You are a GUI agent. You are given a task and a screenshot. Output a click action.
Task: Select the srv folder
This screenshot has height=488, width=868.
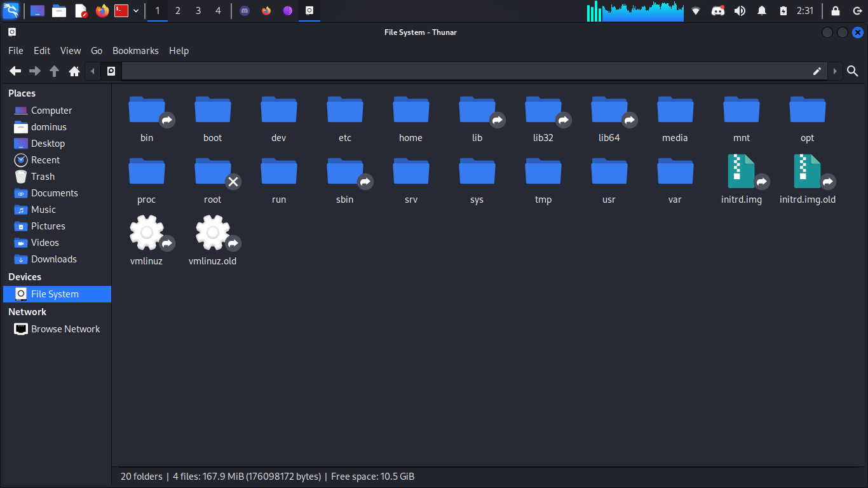[411, 172]
